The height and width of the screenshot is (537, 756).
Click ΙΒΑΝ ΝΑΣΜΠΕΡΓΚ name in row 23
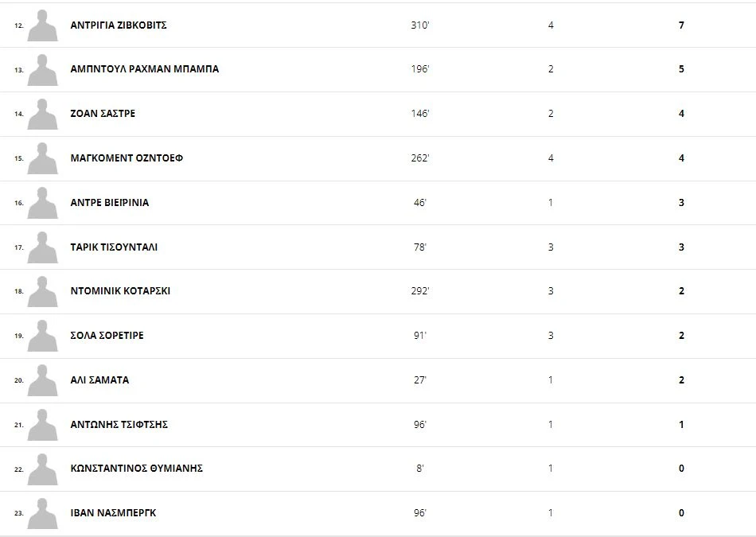[113, 513]
